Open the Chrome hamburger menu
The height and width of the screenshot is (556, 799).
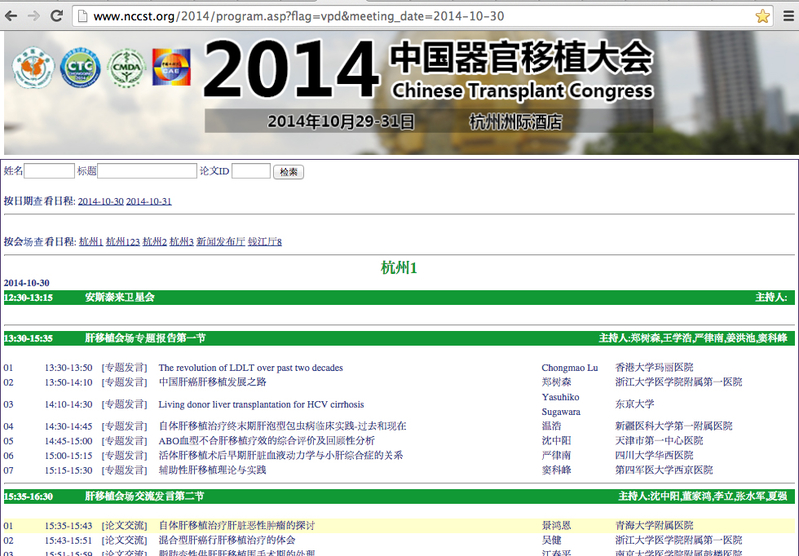click(x=789, y=16)
